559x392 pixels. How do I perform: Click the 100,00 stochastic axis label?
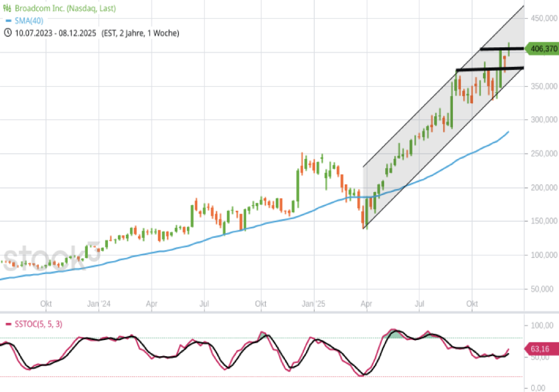tap(542, 325)
